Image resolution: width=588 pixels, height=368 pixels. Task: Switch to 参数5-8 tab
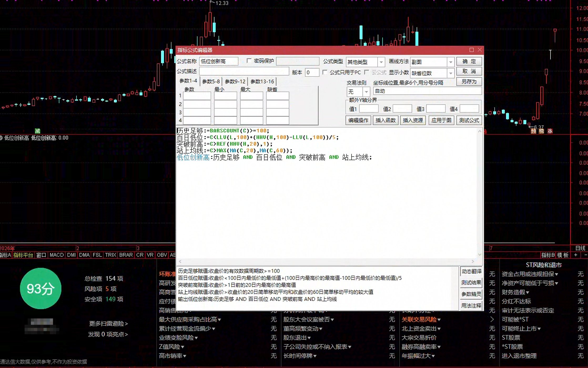pos(211,81)
